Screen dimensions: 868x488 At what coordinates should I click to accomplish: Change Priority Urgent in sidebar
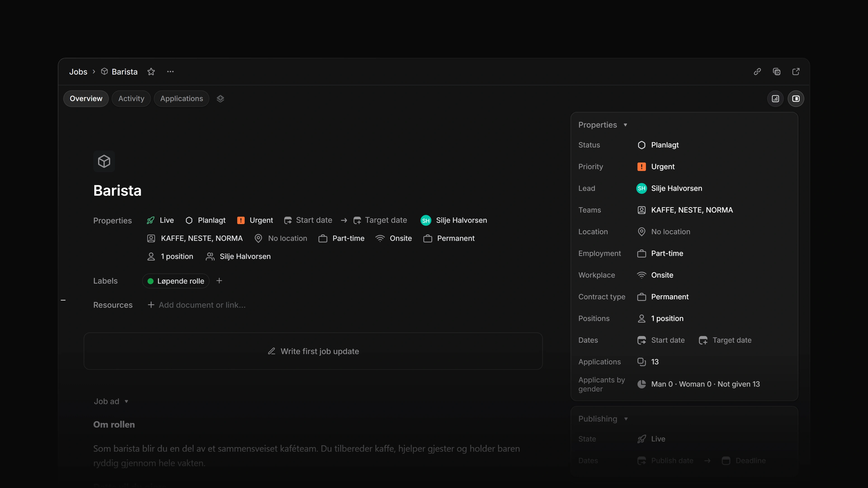click(656, 167)
